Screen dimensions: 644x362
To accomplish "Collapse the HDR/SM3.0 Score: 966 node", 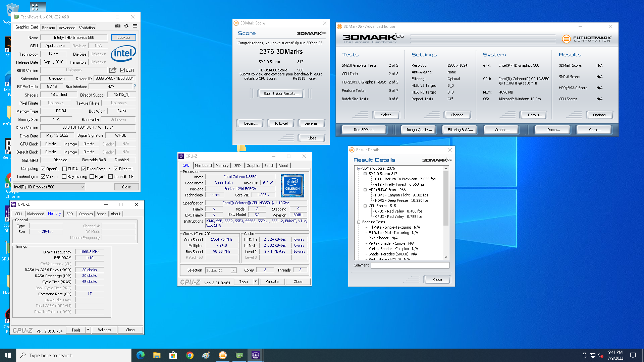I will tap(365, 190).
